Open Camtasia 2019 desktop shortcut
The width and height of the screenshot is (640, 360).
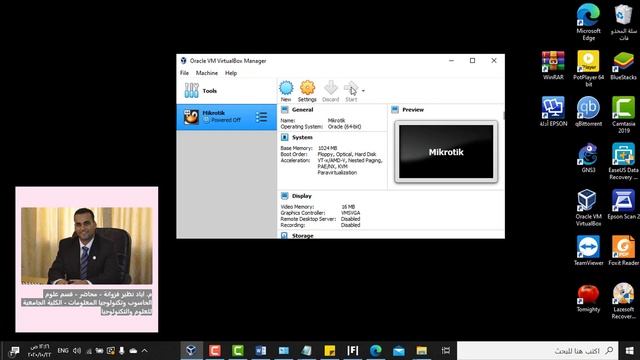[623, 115]
